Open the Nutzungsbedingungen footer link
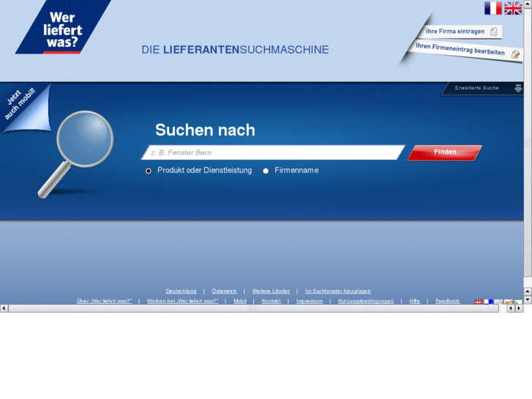This screenshot has height=399, width=532. (366, 301)
